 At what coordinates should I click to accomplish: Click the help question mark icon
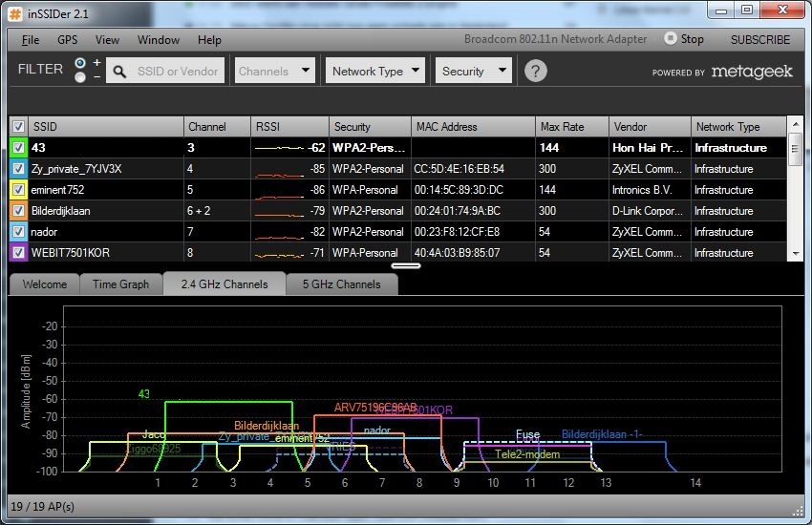[536, 72]
